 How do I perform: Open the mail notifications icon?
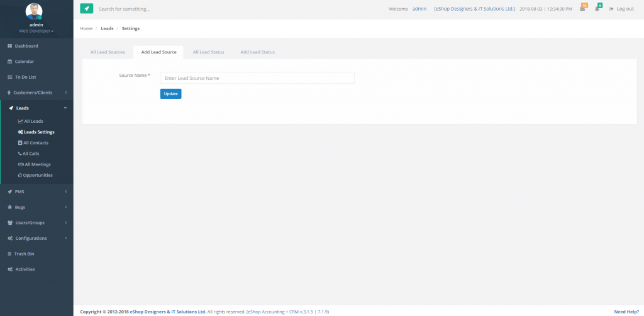(x=582, y=9)
